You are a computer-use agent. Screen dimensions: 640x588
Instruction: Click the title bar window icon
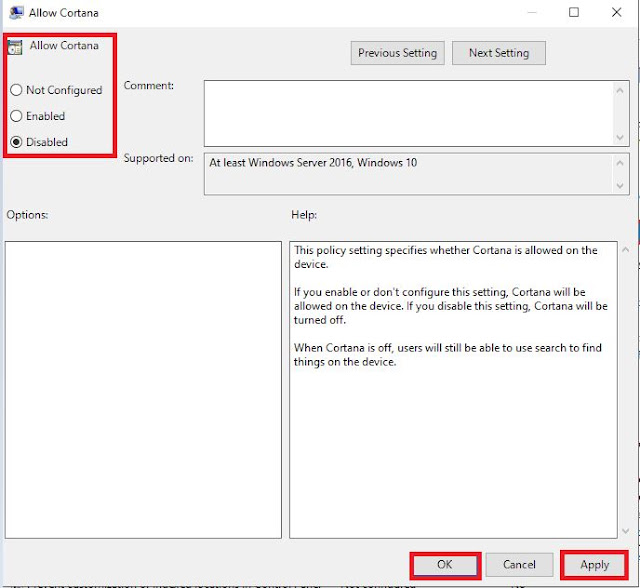pos(16,13)
